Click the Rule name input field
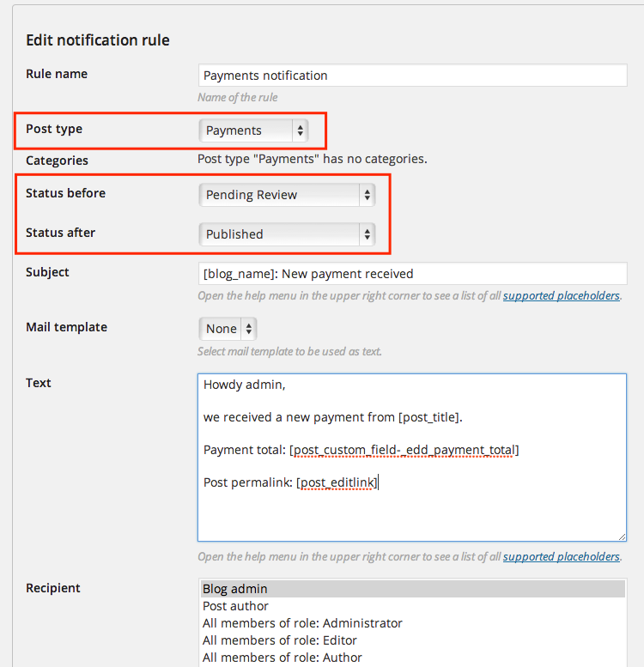Image resolution: width=644 pixels, height=667 pixels. [413, 76]
